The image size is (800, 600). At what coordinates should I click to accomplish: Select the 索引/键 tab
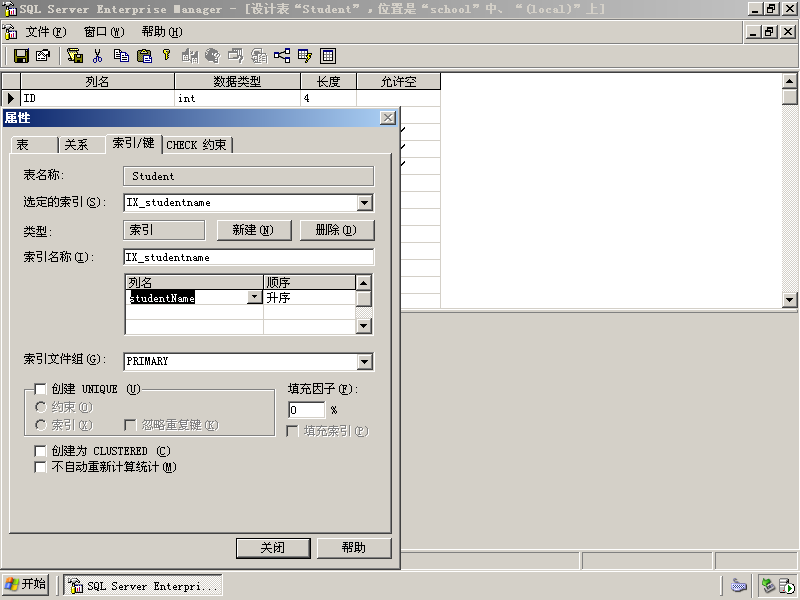tap(134, 143)
